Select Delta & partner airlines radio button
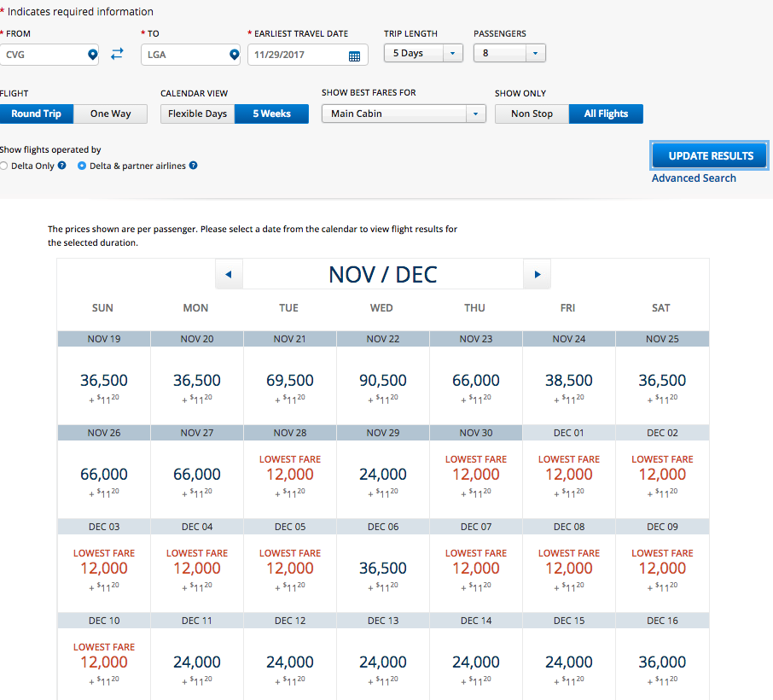Screen dimensions: 773x700 click(82, 166)
